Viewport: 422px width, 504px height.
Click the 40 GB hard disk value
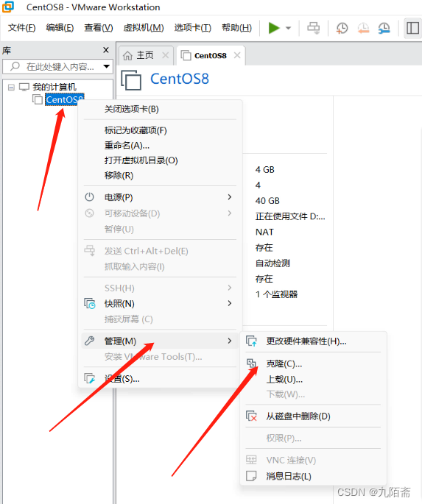[x=267, y=201]
